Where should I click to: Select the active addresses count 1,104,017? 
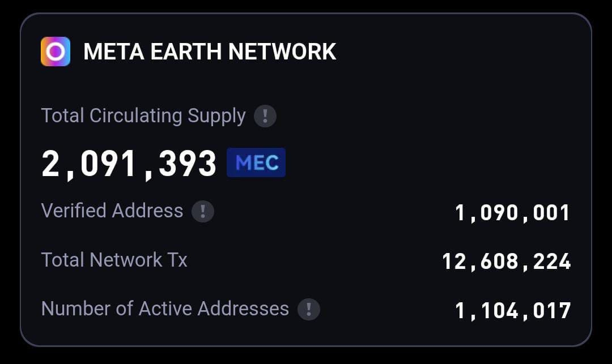coord(513,311)
